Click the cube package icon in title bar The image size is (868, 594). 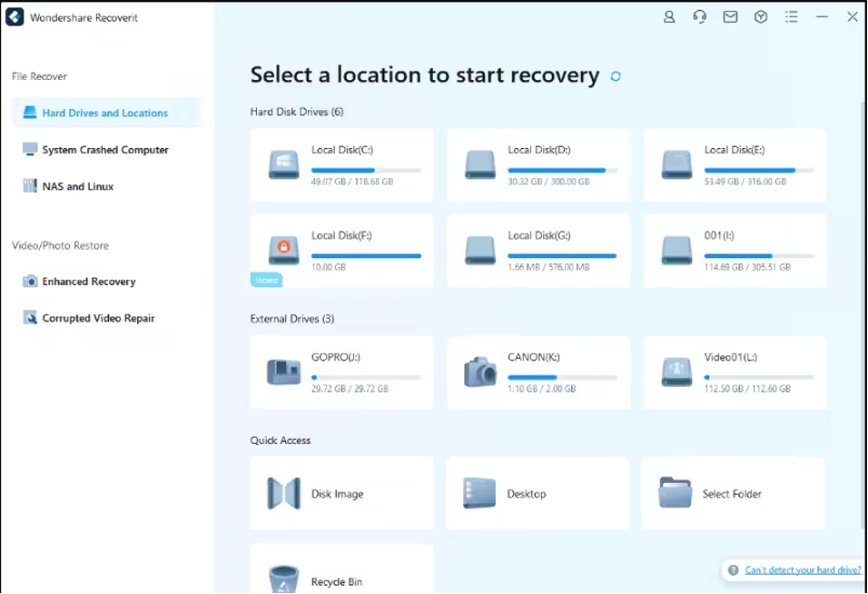761,17
